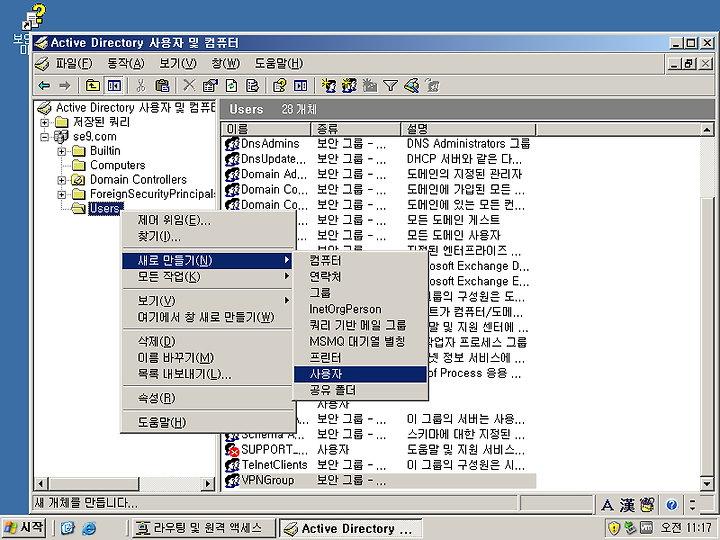
Task: Click list scrollbar down arrow
Action: (707, 483)
